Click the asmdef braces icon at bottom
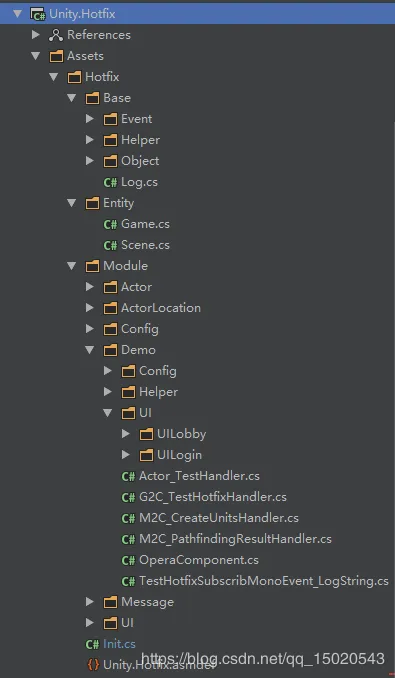 coord(93,664)
